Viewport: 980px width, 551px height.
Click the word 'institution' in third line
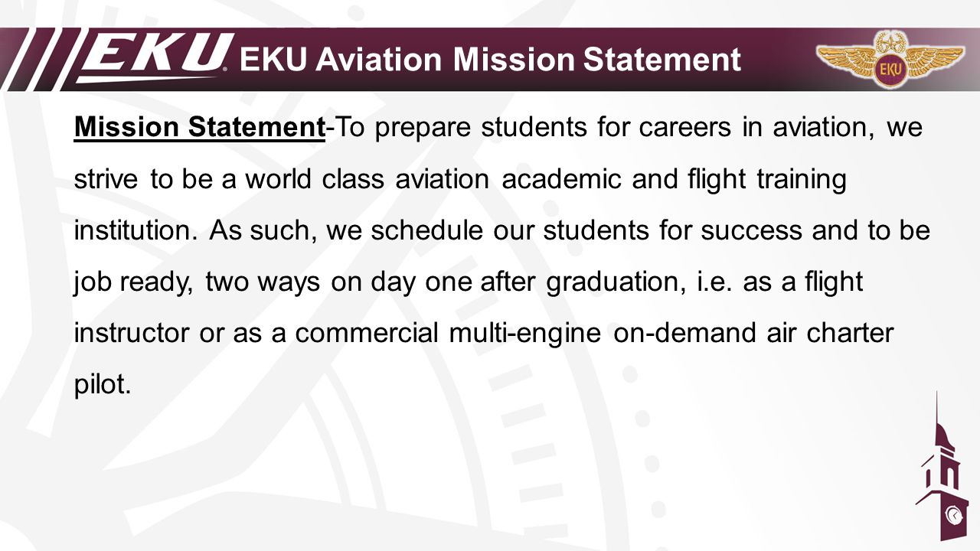[136, 230]
